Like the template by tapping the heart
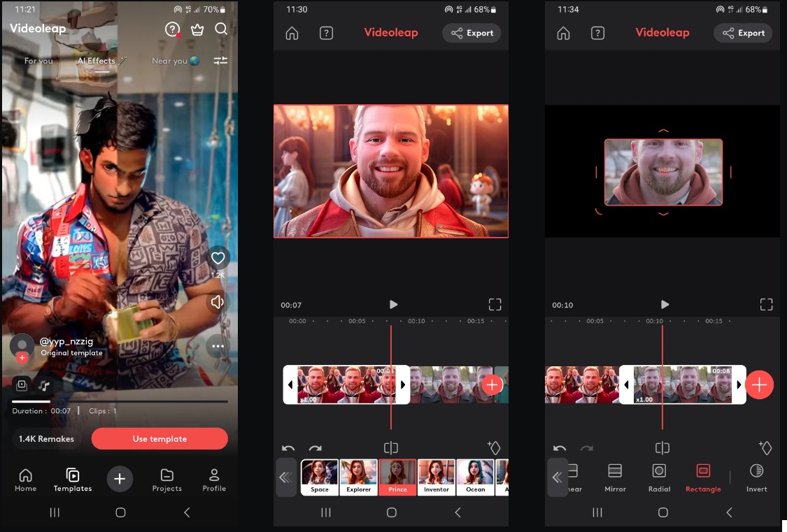Viewport: 787px width, 532px height. [x=218, y=258]
